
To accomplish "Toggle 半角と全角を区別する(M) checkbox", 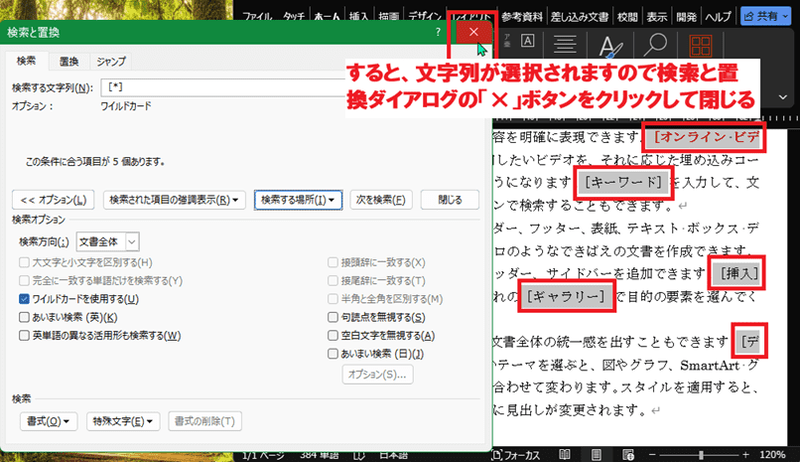I will click(333, 299).
